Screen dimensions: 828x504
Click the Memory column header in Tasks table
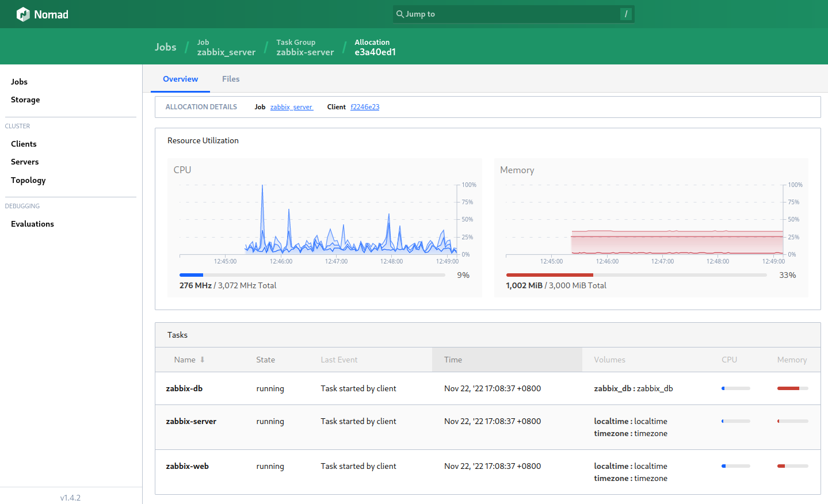(792, 360)
